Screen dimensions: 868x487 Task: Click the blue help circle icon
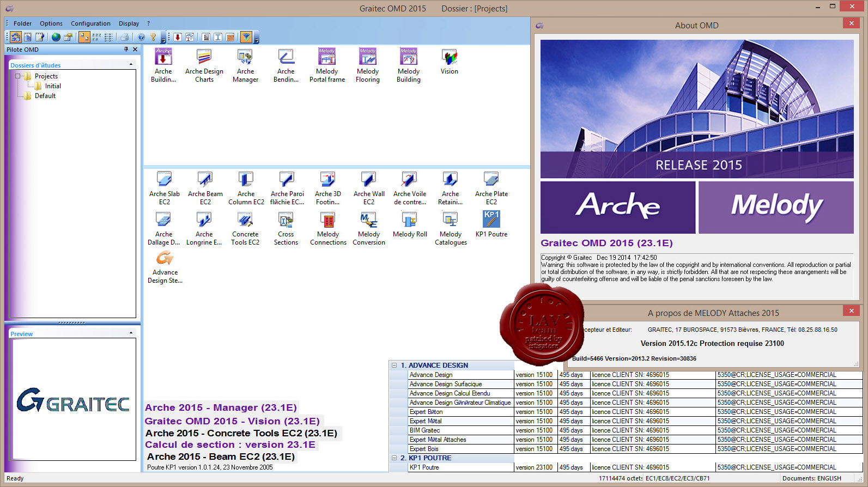pos(141,37)
